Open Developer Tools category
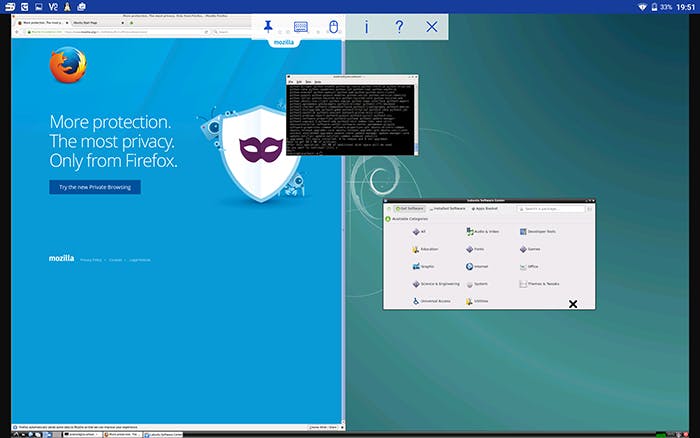 pos(538,232)
